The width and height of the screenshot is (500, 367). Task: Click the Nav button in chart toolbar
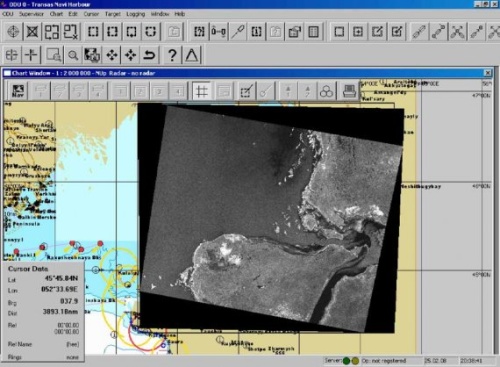(x=18, y=91)
